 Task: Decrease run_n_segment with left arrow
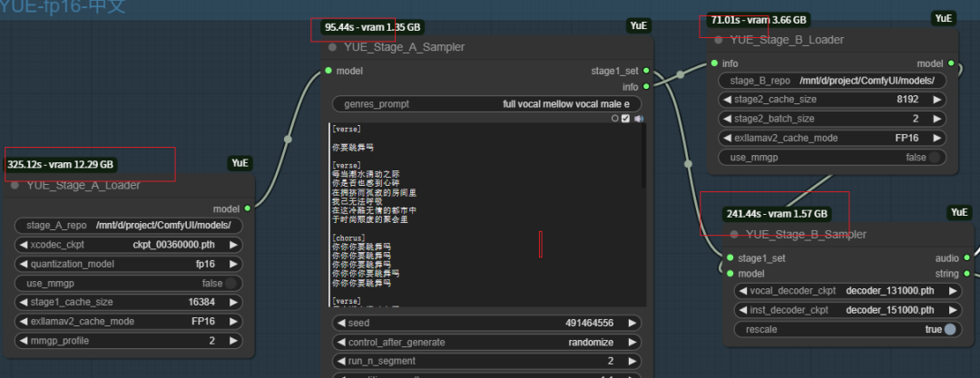(341, 362)
